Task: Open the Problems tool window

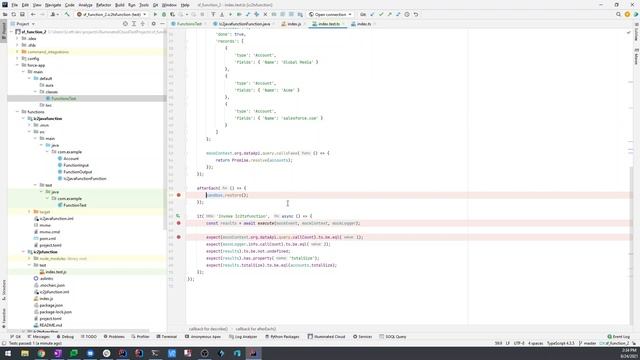Action: coord(114,337)
